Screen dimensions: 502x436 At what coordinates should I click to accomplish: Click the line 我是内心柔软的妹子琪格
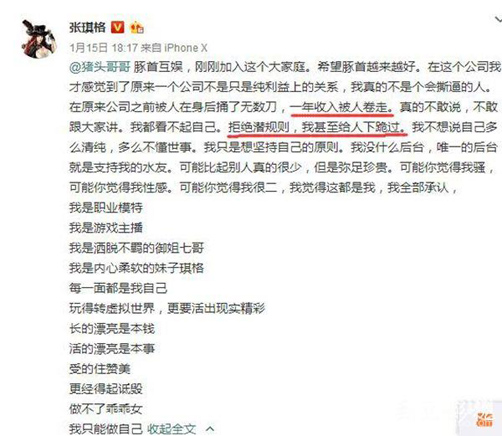[136, 268]
